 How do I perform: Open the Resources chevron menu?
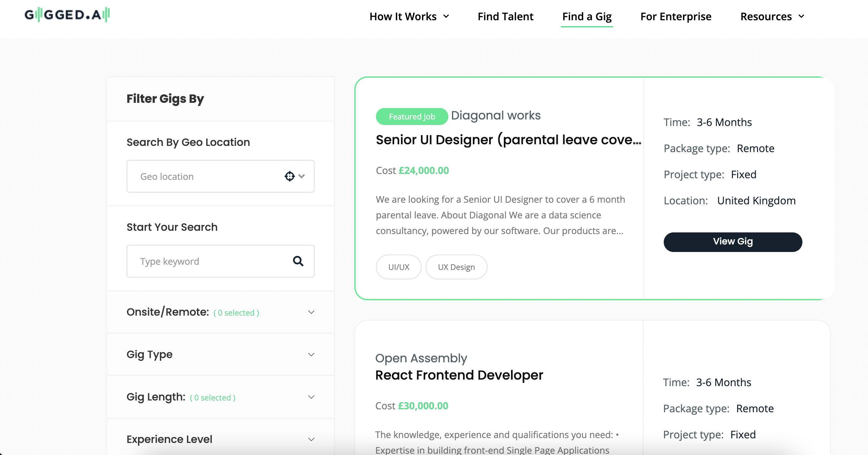802,16
